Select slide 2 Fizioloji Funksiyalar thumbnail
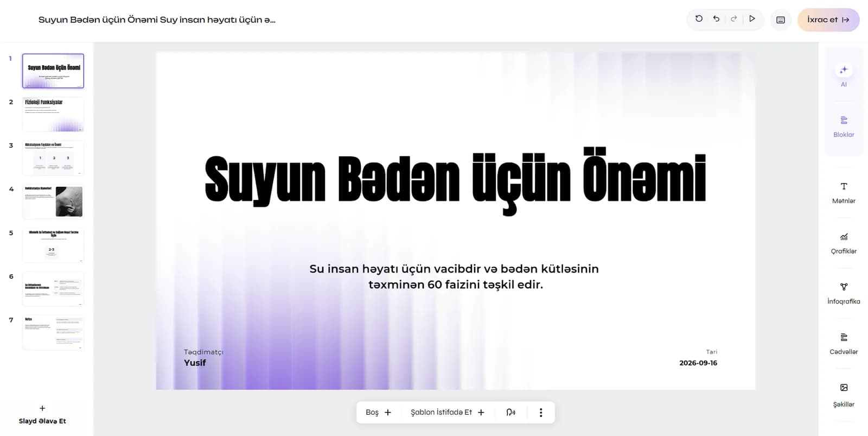 coord(53,114)
